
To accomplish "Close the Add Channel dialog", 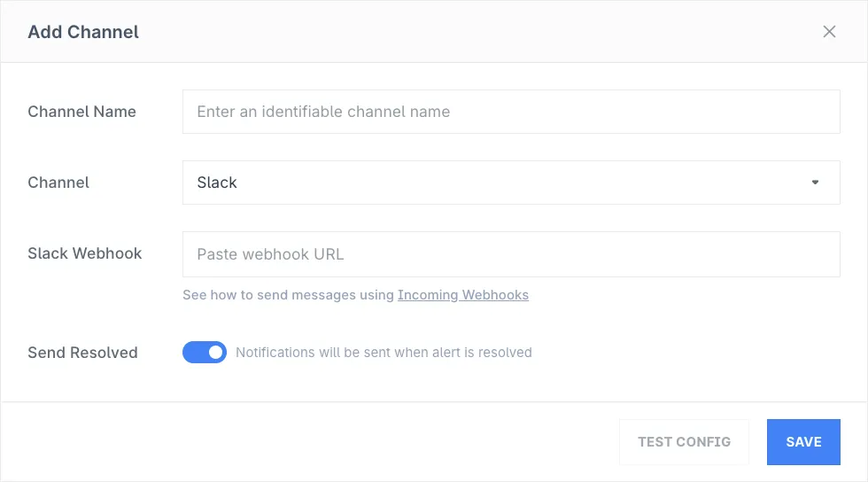I will (x=829, y=32).
